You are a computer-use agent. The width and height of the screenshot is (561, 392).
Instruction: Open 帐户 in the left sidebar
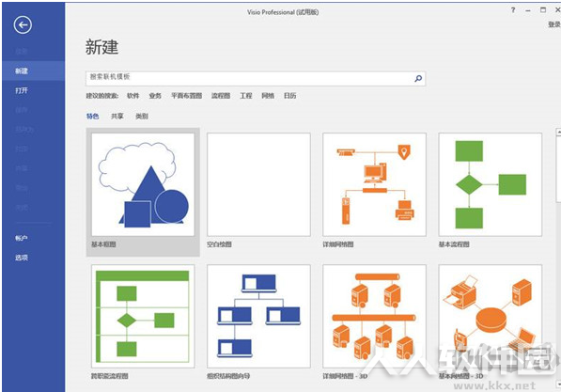[x=22, y=238]
